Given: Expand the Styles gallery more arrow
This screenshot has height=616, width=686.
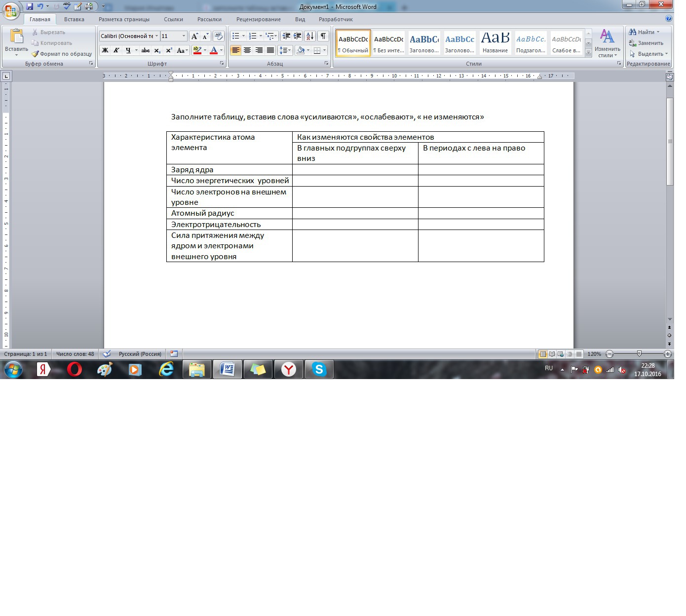Looking at the screenshot, I should click(588, 53).
